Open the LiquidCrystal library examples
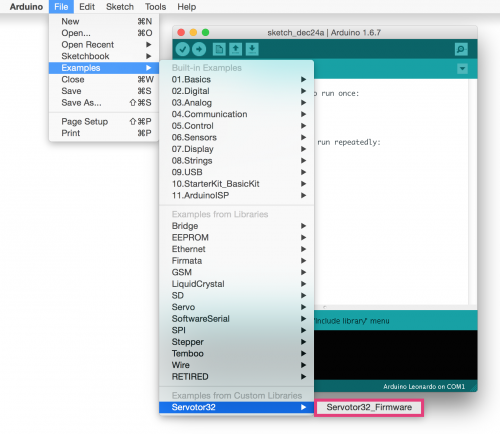The height and width of the screenshot is (434, 500). [237, 284]
